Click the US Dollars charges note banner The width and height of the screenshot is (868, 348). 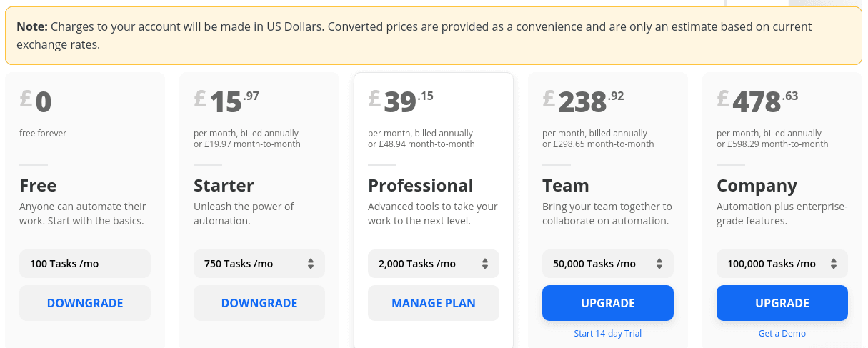433,36
